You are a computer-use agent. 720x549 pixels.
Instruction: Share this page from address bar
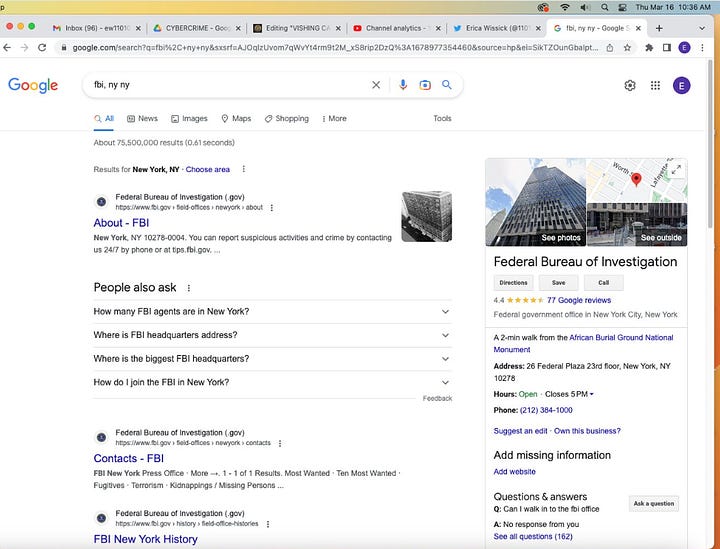(610, 47)
